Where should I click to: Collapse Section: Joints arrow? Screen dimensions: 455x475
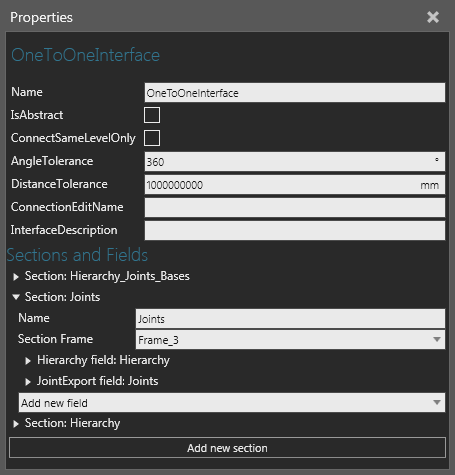tap(16, 297)
